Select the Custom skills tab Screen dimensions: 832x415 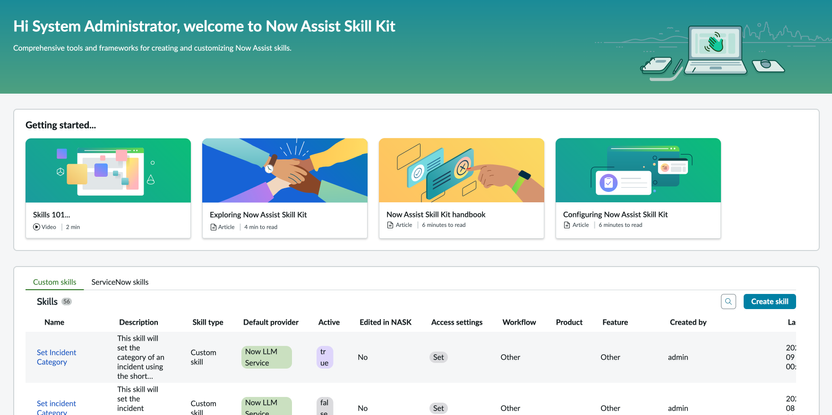(54, 282)
